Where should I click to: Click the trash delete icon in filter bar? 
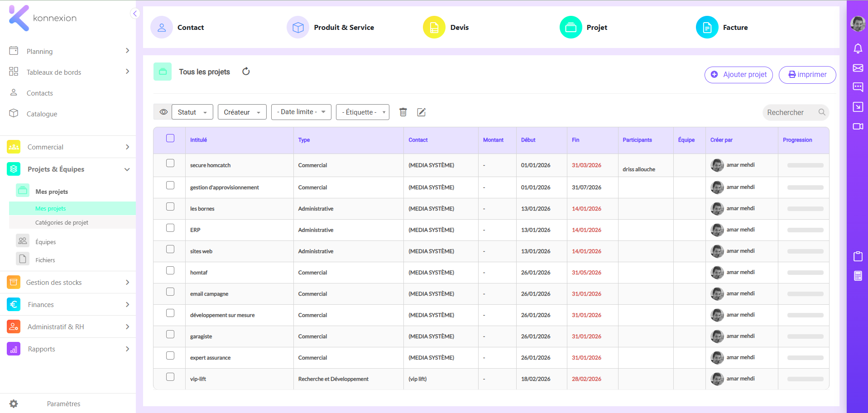(403, 112)
